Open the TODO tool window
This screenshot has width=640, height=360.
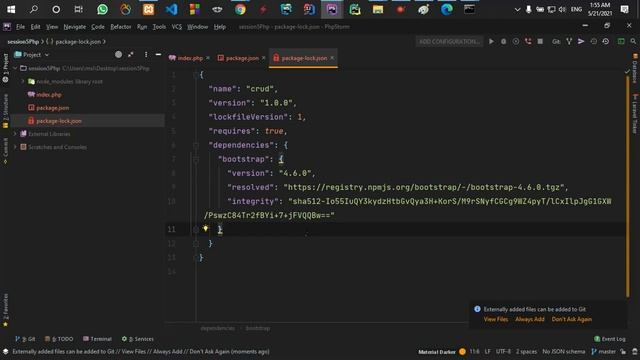point(59,339)
